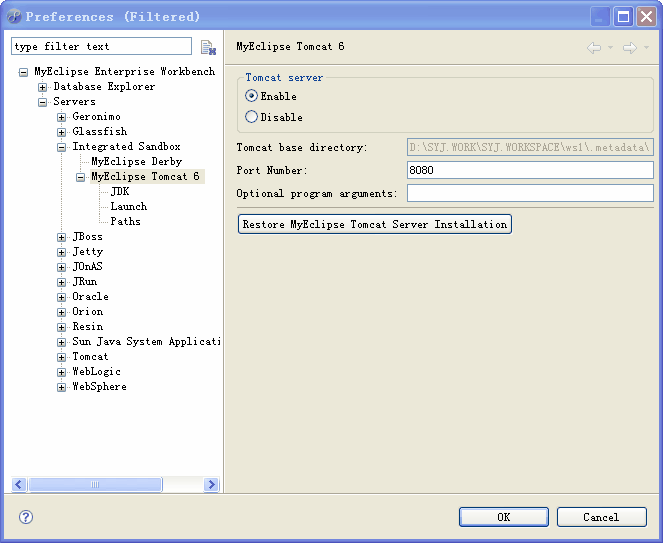Select the Resin tree item

tap(88, 326)
